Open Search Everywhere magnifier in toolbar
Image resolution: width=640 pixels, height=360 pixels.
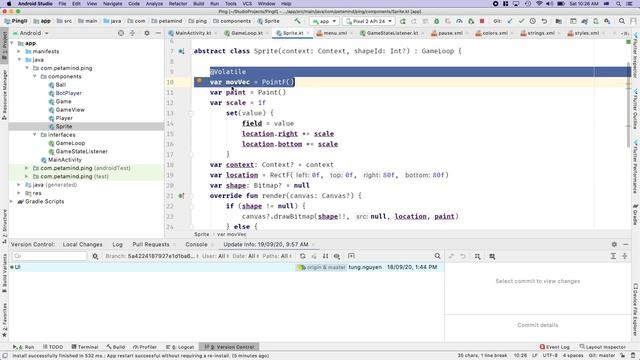point(622,21)
